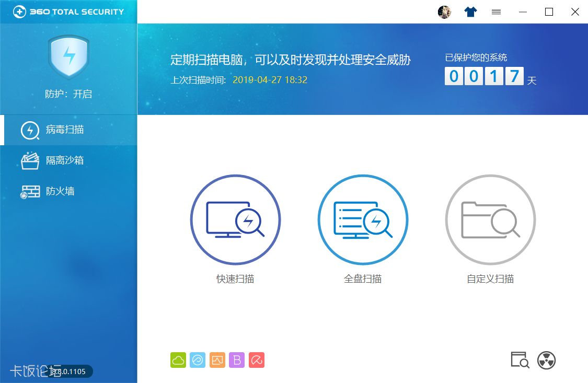Open the window-with-magnifier icon at bottom right

[520, 360]
